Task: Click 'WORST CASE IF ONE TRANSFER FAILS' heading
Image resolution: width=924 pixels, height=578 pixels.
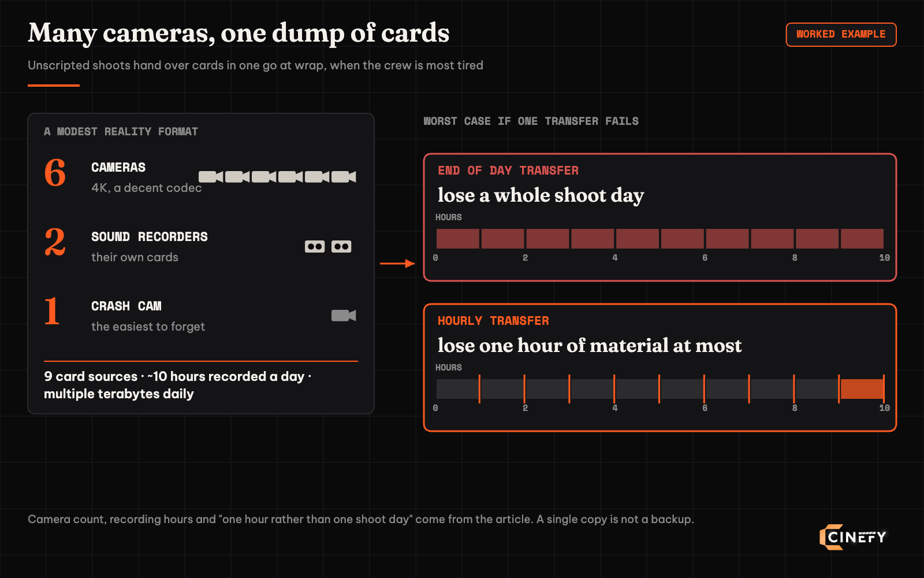Action: click(531, 121)
